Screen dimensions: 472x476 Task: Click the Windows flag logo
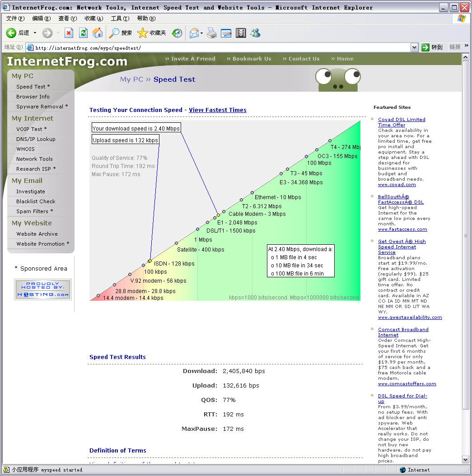click(461, 19)
